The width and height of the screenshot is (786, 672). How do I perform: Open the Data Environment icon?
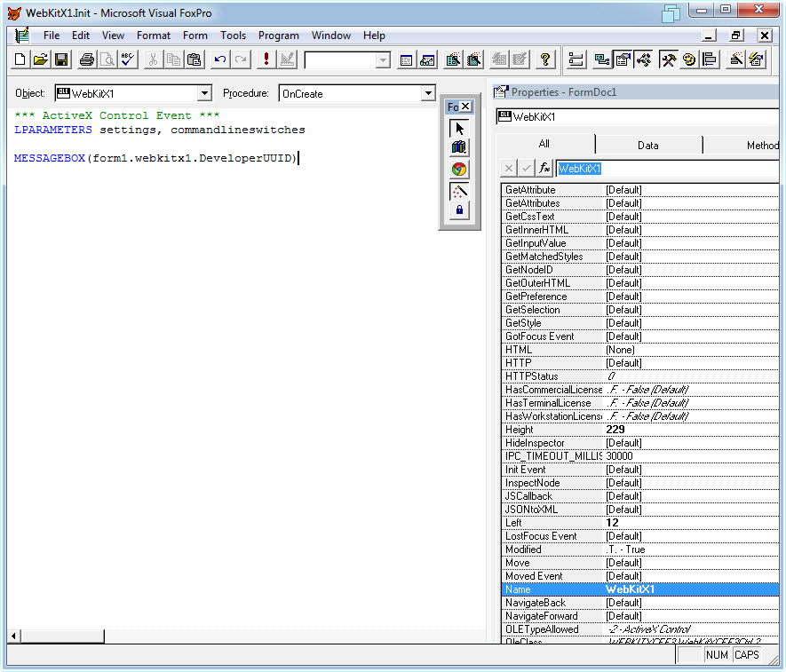pyautogui.click(x=601, y=59)
